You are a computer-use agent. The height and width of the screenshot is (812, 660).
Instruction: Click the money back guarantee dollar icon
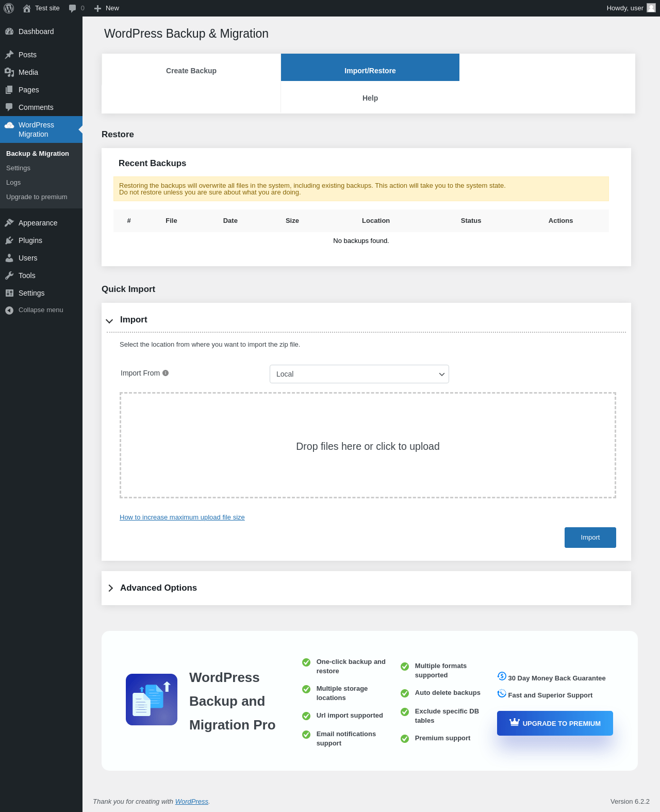(502, 676)
